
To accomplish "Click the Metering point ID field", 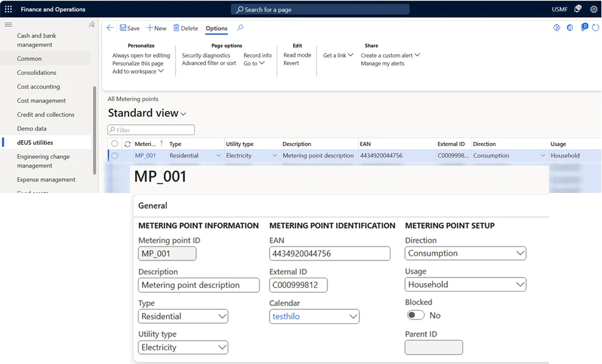I will (167, 254).
